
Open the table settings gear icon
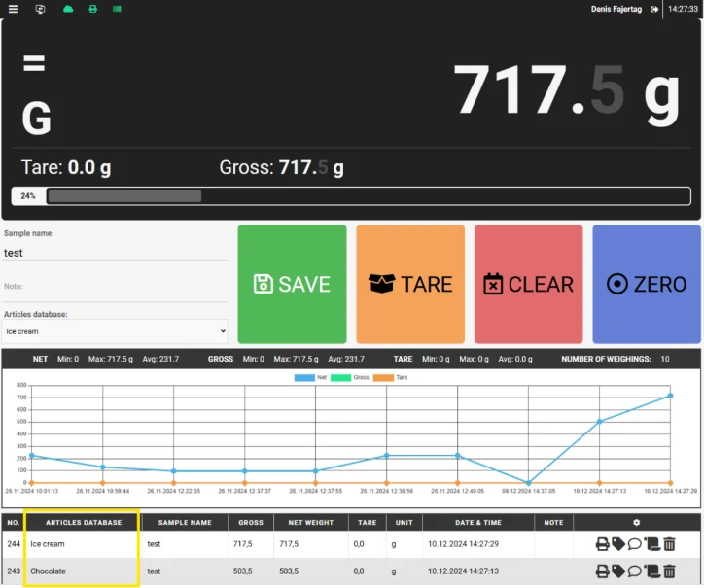636,523
